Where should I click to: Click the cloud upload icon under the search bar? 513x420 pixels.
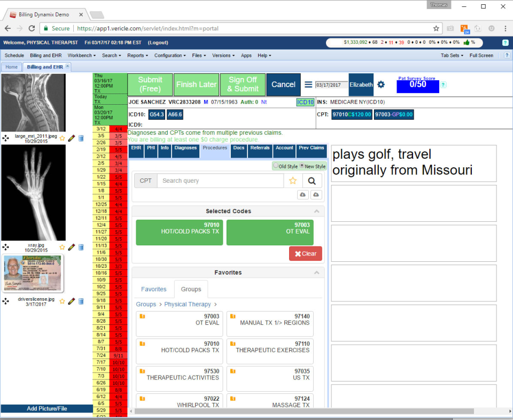coord(315,195)
